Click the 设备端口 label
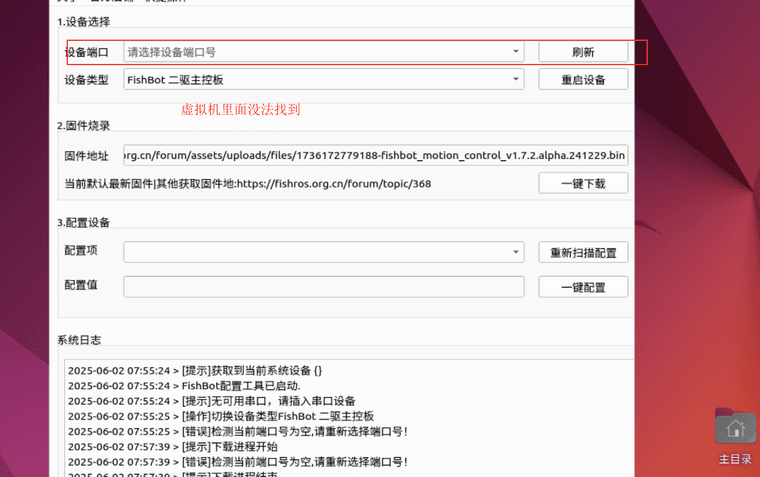Image resolution: width=760 pixels, height=477 pixels. point(87,52)
